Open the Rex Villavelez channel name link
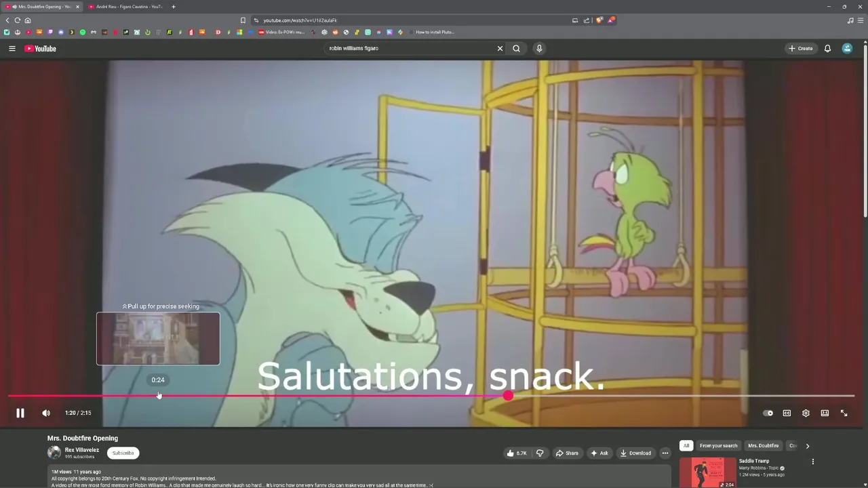 (x=82, y=450)
